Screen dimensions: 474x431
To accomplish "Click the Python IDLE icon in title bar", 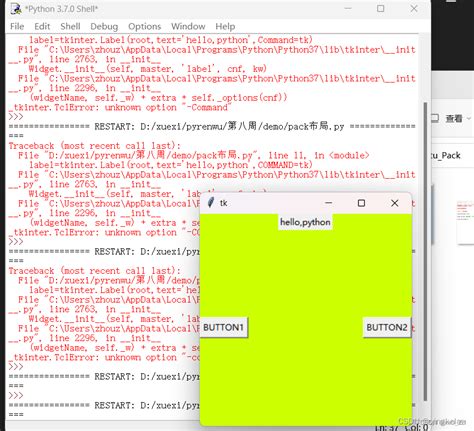I will tap(16, 9).
